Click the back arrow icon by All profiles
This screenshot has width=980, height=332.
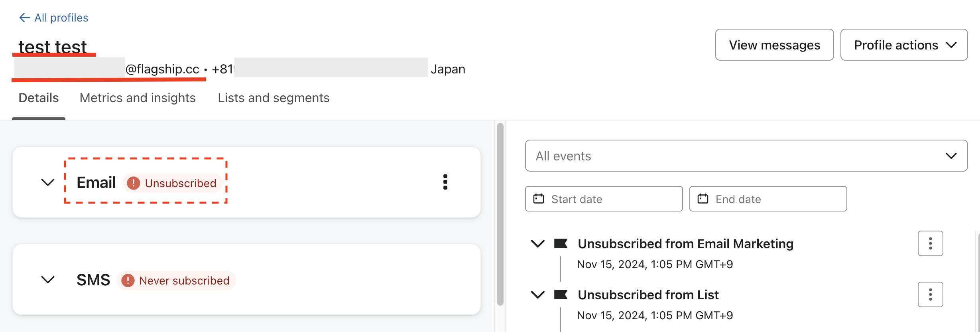[x=24, y=18]
